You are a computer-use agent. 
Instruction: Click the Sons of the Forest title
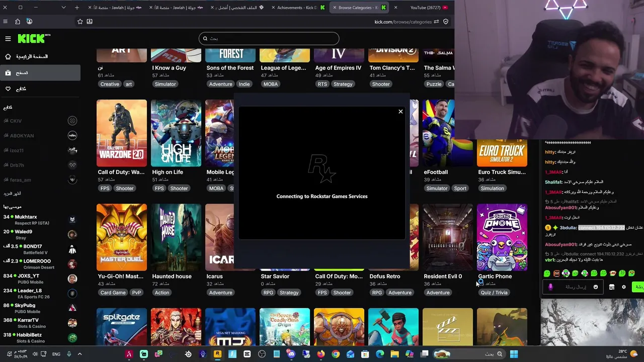click(x=230, y=68)
